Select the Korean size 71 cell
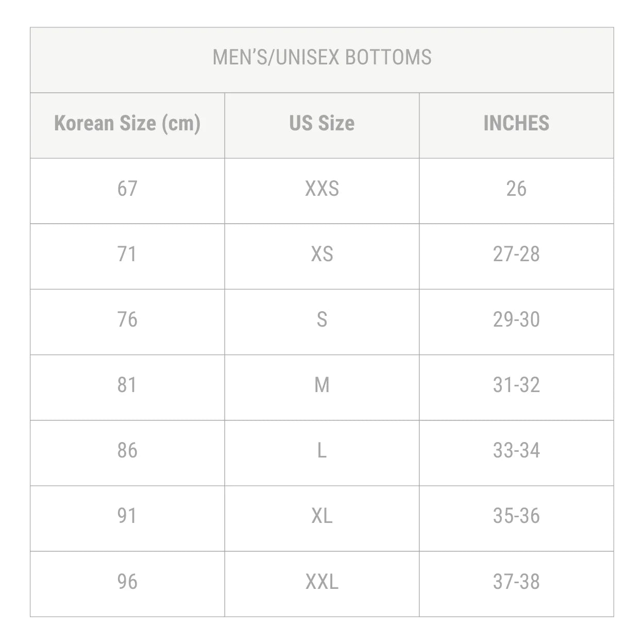Screen dimensions: 644x644 pos(127,255)
